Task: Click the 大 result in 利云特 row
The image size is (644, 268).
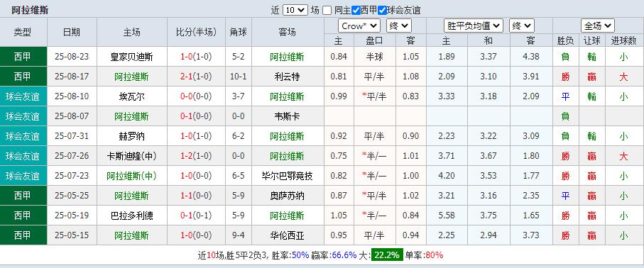Action: (623, 77)
